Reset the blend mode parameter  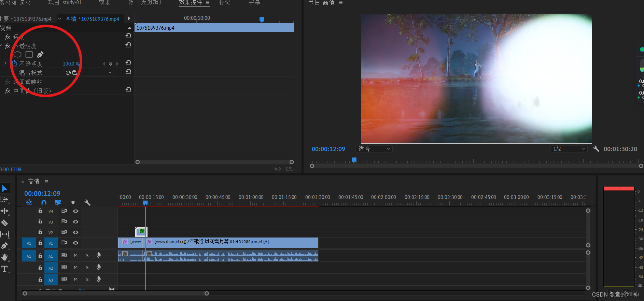click(128, 72)
